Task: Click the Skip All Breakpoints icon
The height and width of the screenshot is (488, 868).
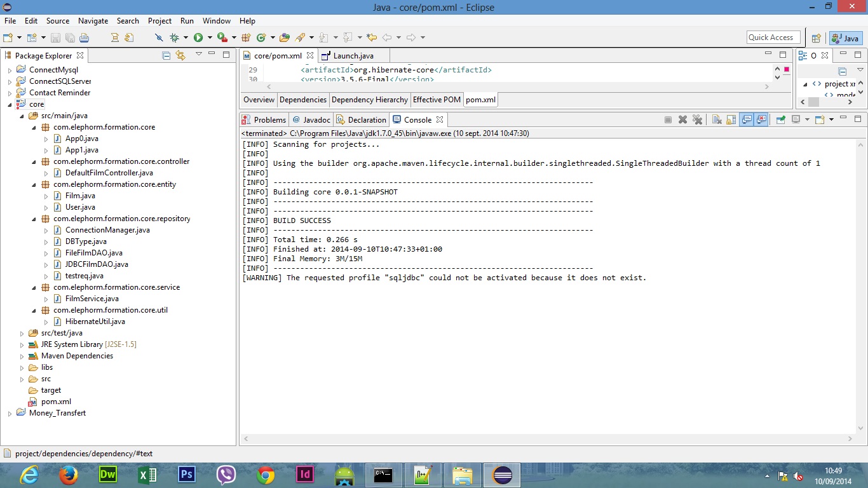Action: [x=159, y=37]
